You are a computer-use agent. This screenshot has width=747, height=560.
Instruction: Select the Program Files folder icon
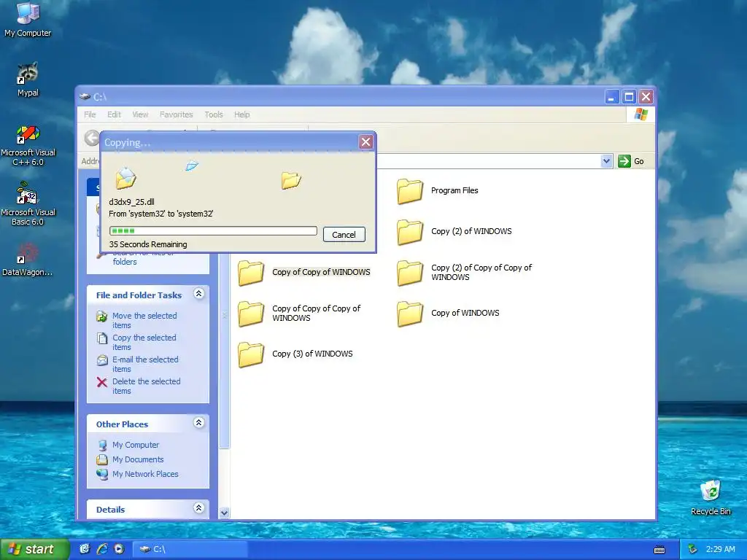point(410,191)
